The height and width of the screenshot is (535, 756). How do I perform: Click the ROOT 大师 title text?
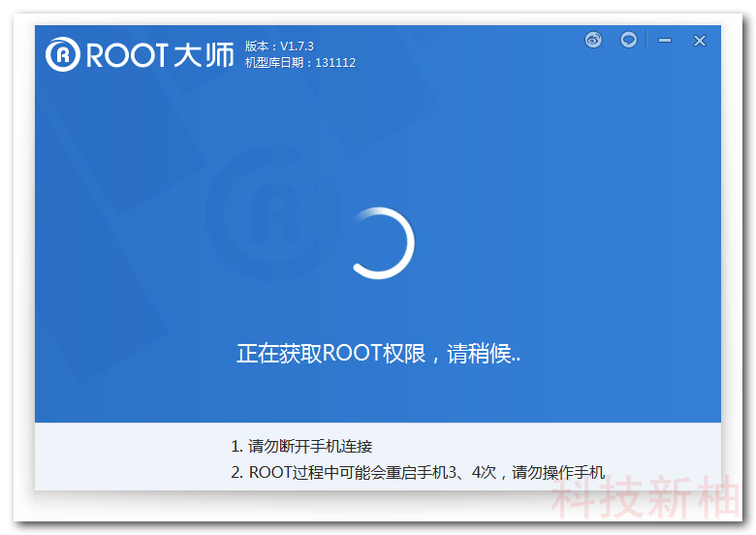pos(160,54)
